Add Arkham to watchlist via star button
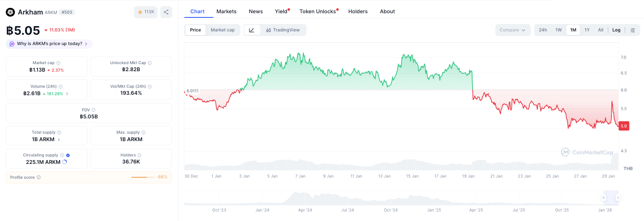 [145, 12]
